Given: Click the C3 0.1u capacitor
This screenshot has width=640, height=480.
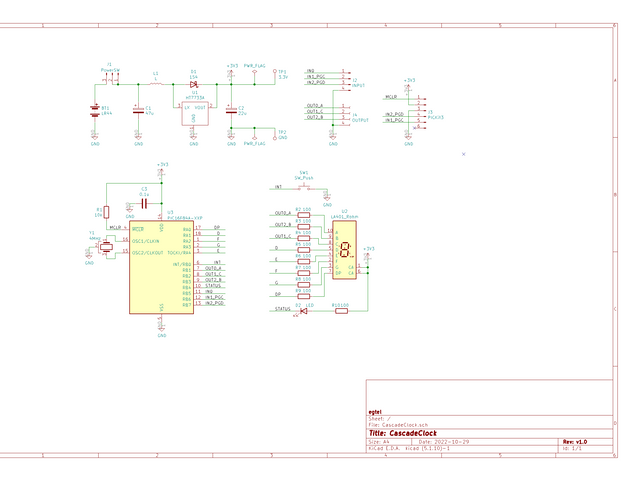Looking at the screenshot, I should [x=145, y=203].
